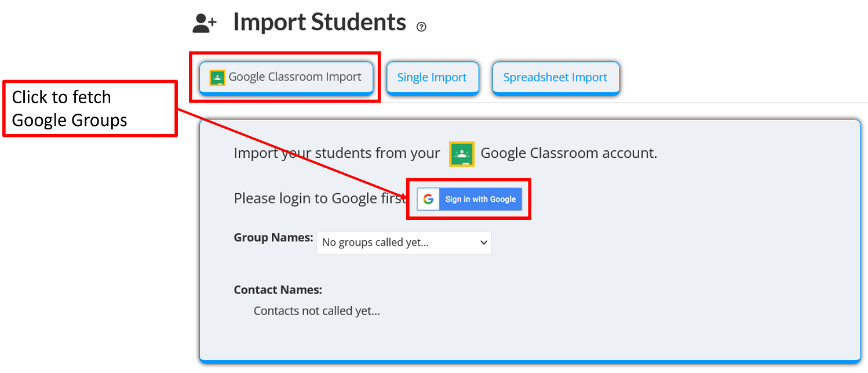The width and height of the screenshot is (868, 373).
Task: Open the help question mark next to Import Students
Action: (421, 26)
